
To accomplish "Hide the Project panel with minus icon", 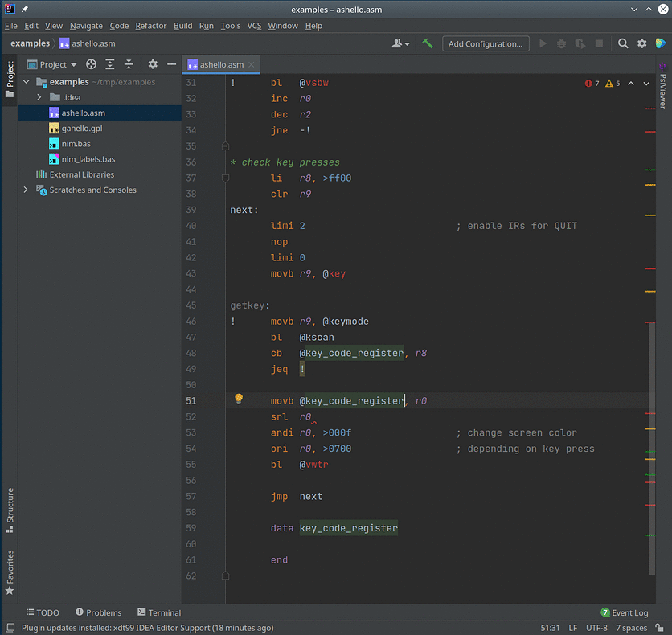I will [171, 64].
